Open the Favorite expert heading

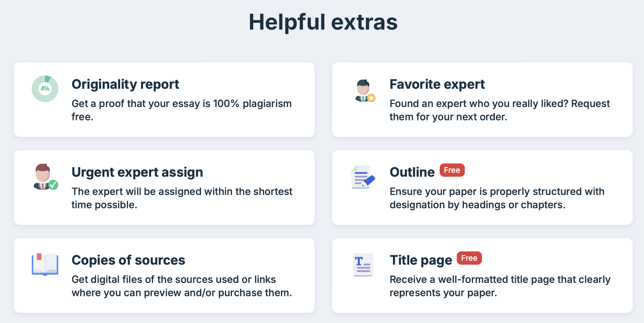tap(437, 84)
